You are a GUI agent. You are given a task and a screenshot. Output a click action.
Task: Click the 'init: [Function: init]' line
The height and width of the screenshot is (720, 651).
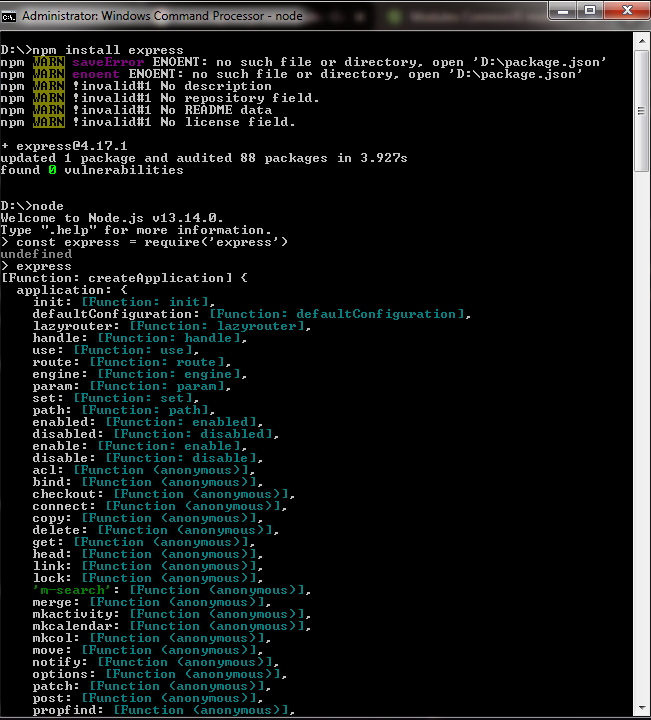point(124,302)
